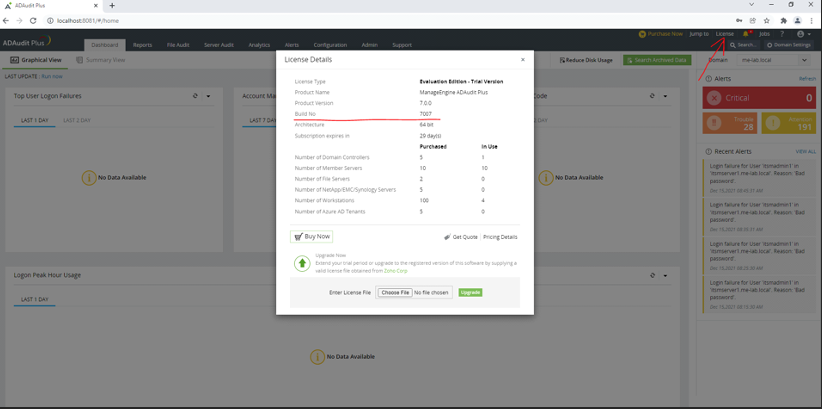Open the Jump to menu
This screenshot has height=409, width=822.
(x=699, y=34)
